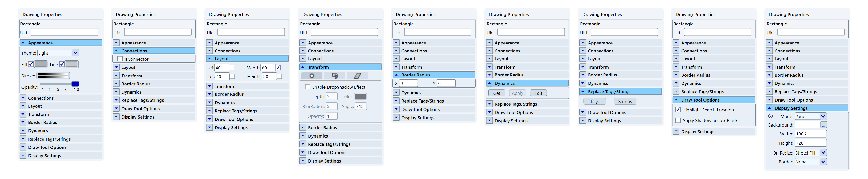The image size is (868, 179).
Task: Collapse the expanded Display Settings header
Action: [x=770, y=108]
